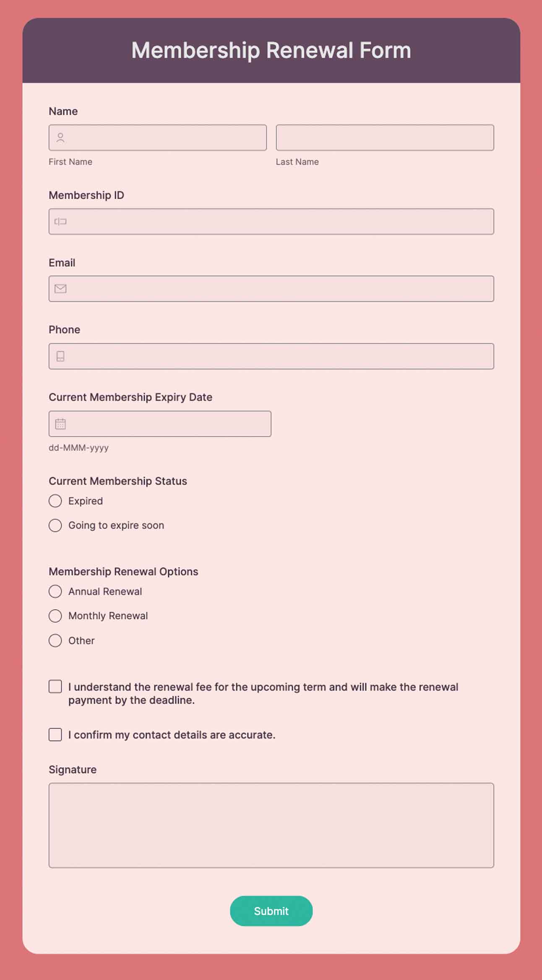This screenshot has height=980, width=542.
Task: Select Annual Renewal option
Action: click(x=55, y=591)
